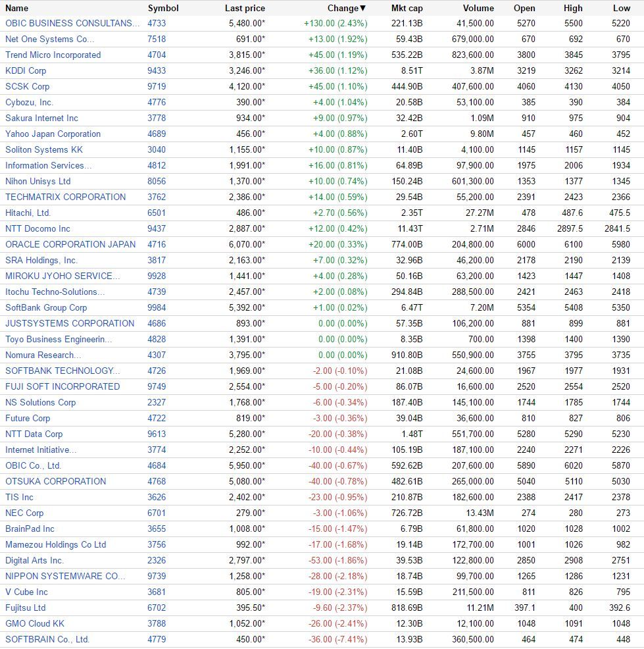Open Digital Arts Inc. link
This screenshot has height=649, width=644.
(34, 560)
